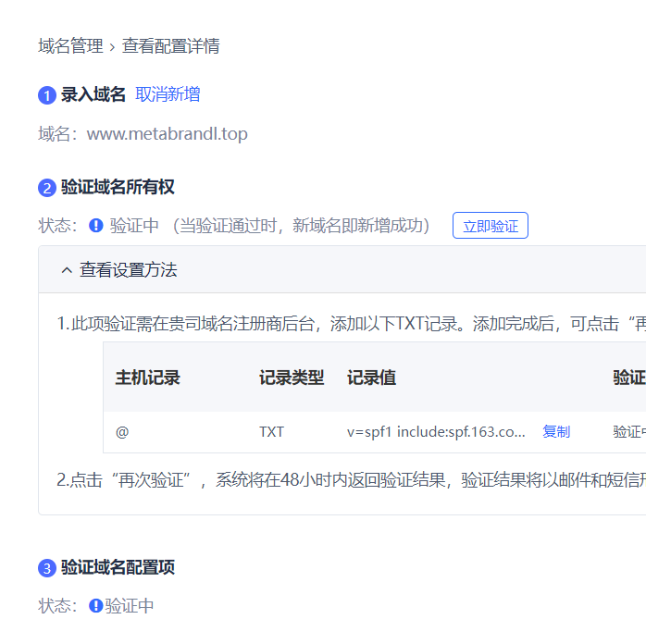Click the 主机记录 column header
The width and height of the screenshot is (646, 644).
click(148, 378)
